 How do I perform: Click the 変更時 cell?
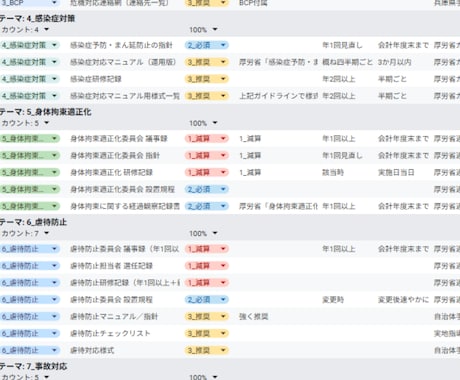point(333,300)
